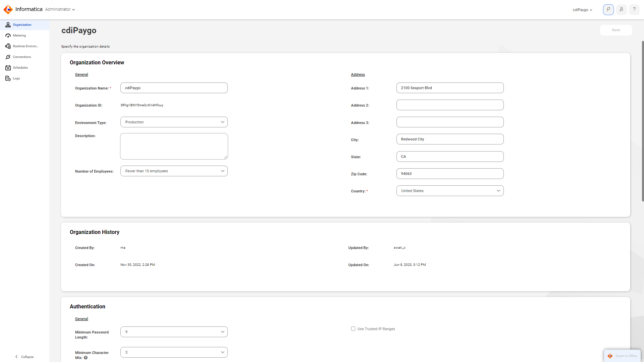Select the Logs menu label
Image resolution: width=644 pixels, height=362 pixels.
[16, 78]
